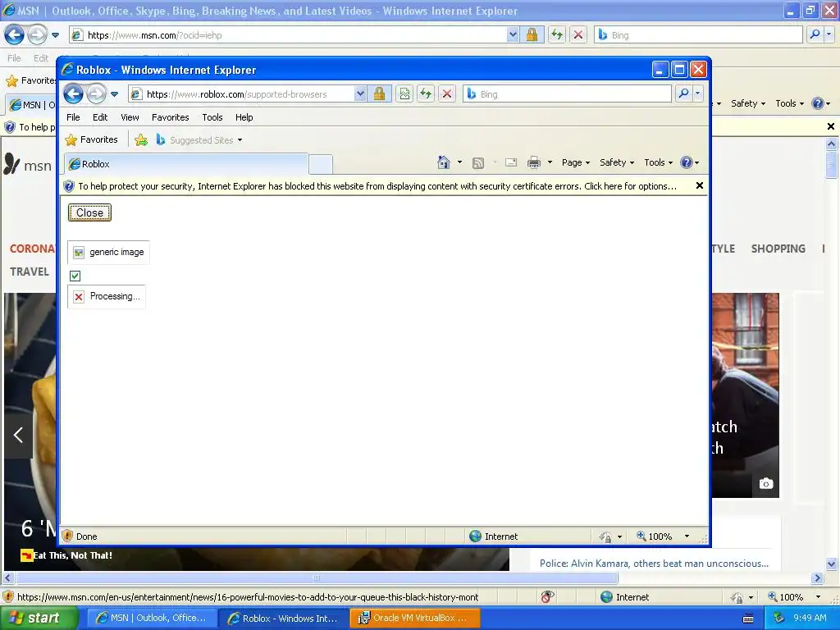Click Internet zone in Roblox status bar
Viewport: 840px width, 630px height.
click(493, 536)
